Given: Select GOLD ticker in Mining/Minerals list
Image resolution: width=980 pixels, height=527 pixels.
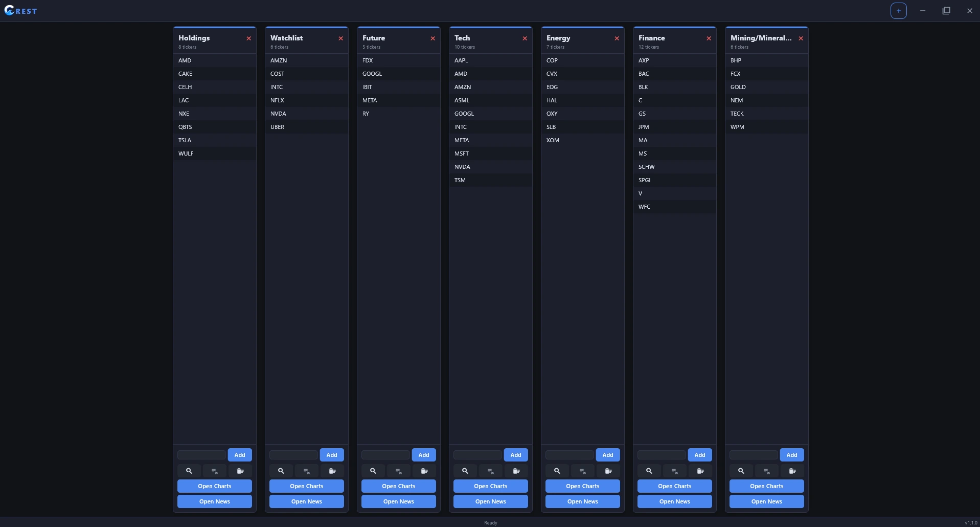Looking at the screenshot, I should coord(767,87).
